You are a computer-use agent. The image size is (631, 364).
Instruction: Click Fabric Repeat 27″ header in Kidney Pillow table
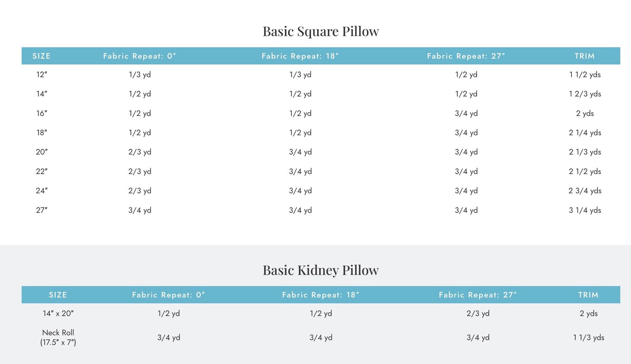coord(478,295)
